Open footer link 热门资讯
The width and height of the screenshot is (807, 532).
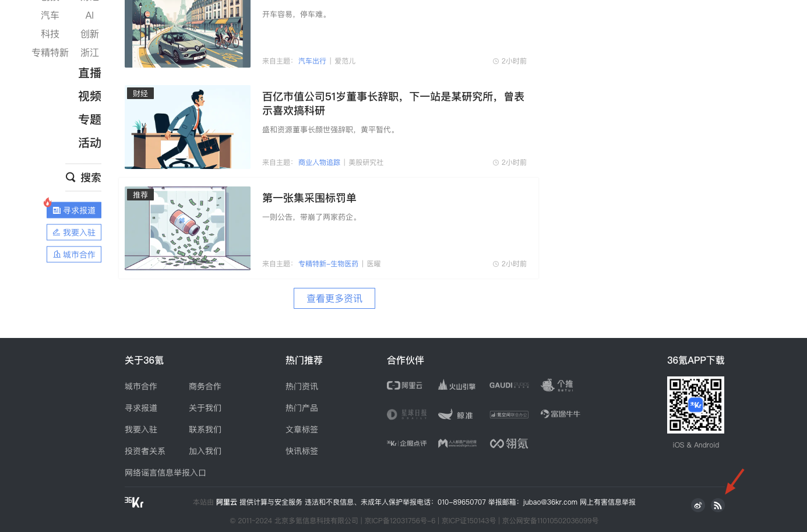302,386
